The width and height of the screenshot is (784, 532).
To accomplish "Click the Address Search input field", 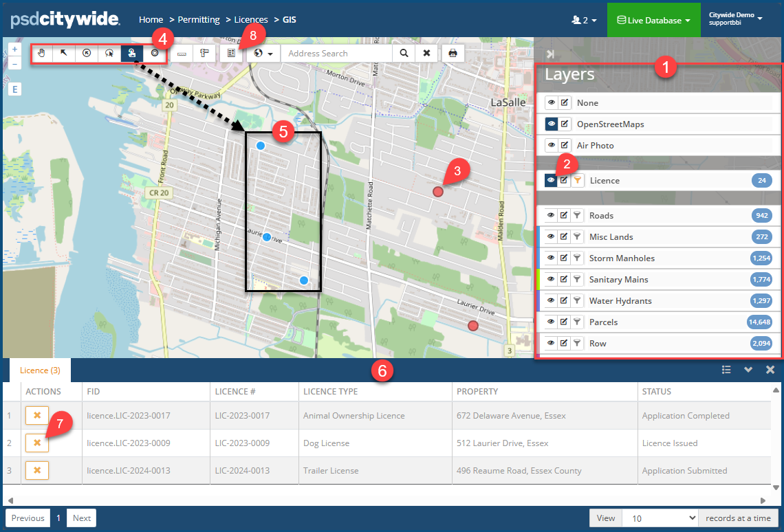I will point(336,53).
